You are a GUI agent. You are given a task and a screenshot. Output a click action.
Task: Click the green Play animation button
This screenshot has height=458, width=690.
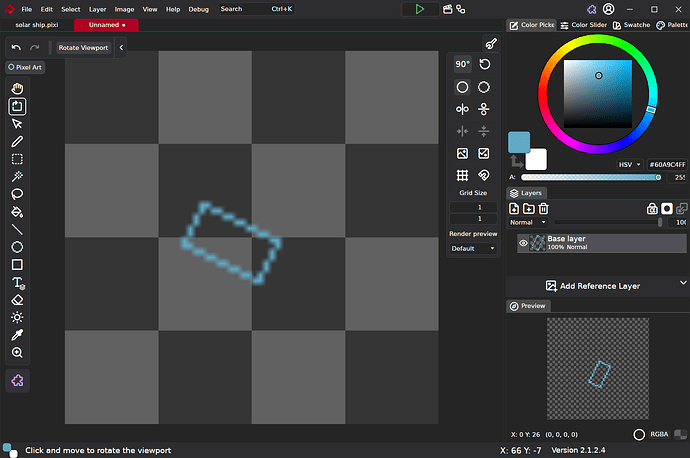tap(419, 9)
